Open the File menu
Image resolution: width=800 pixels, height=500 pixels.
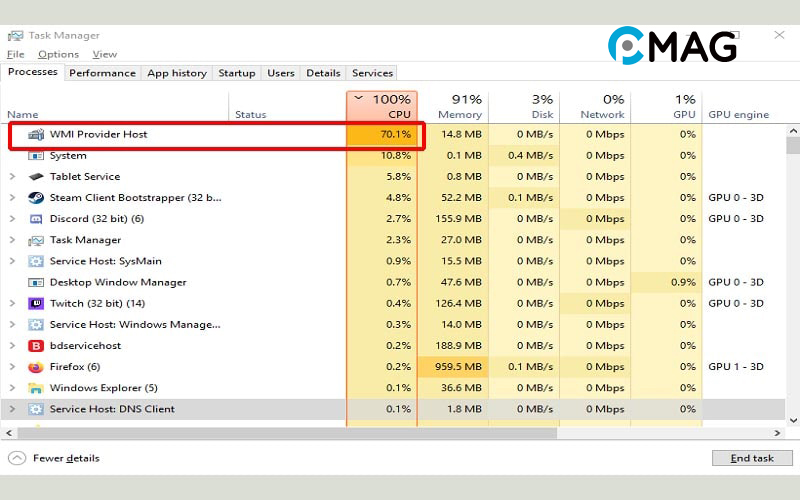pos(16,54)
